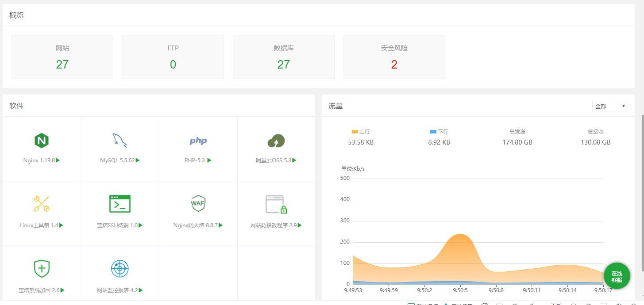644x305 pixels.
Task: Open the 网站防篡改程序 lock icon
Action: 276,204
